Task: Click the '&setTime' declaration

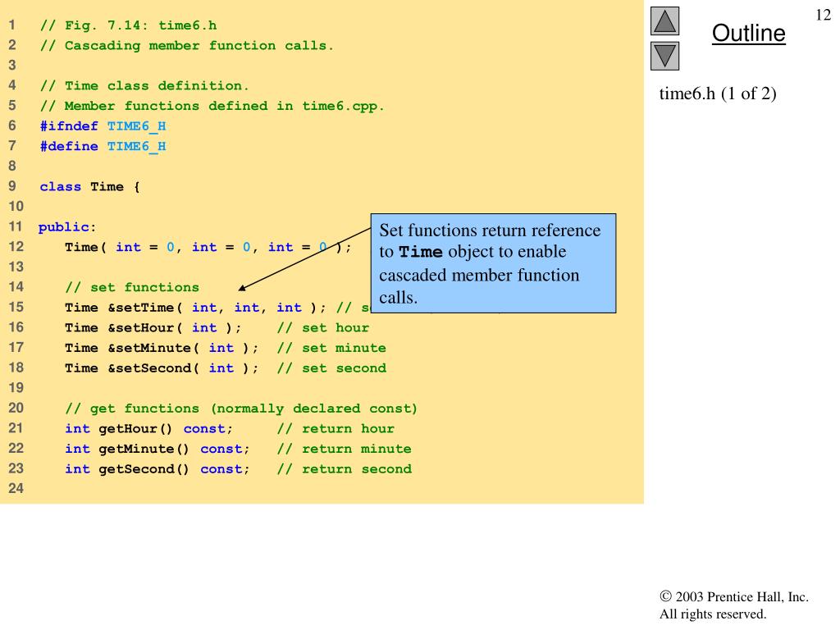Action: tap(195, 308)
